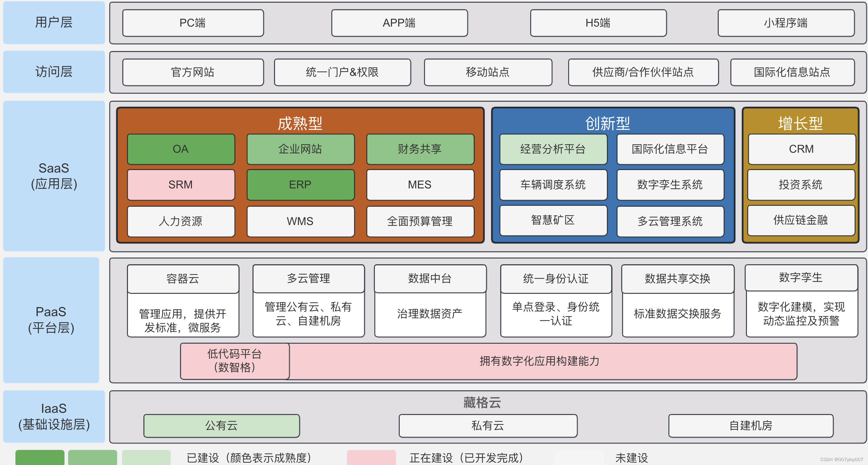The width and height of the screenshot is (868, 465).
Task: Click 国际化信息站点 box
Action: pos(792,72)
